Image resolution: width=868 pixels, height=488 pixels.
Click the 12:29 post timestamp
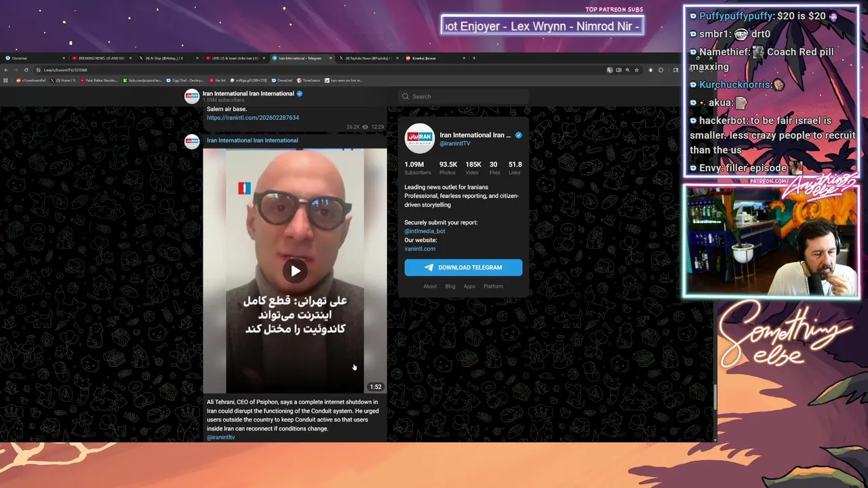378,127
